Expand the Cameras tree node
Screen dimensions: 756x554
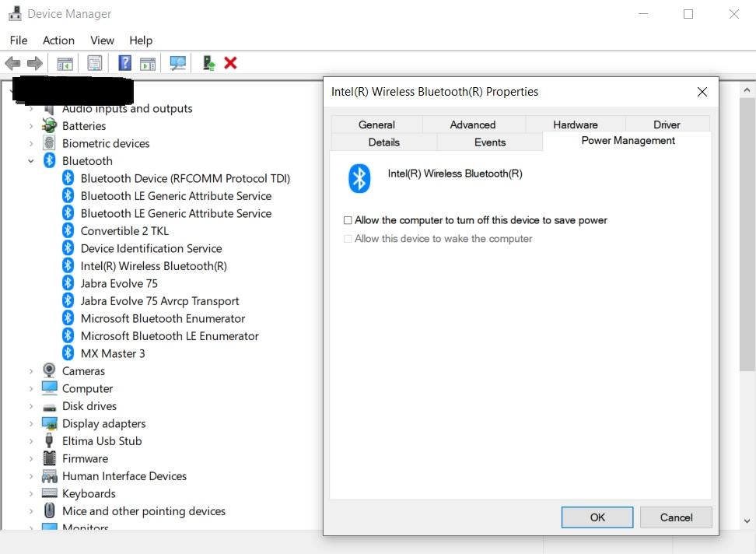pyautogui.click(x=31, y=371)
